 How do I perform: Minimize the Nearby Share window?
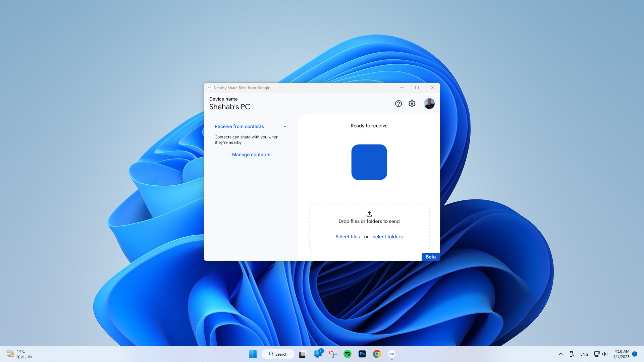401,87
